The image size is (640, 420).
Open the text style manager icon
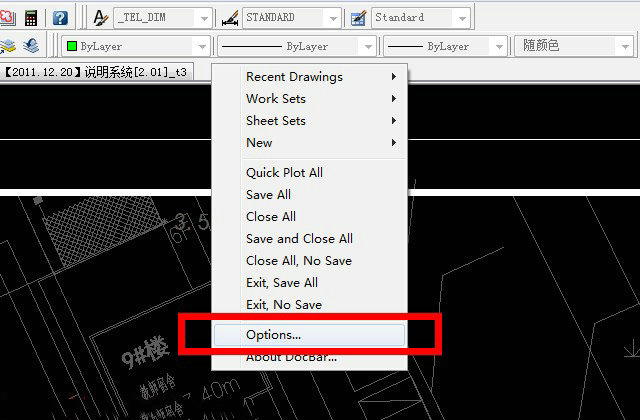(100, 18)
